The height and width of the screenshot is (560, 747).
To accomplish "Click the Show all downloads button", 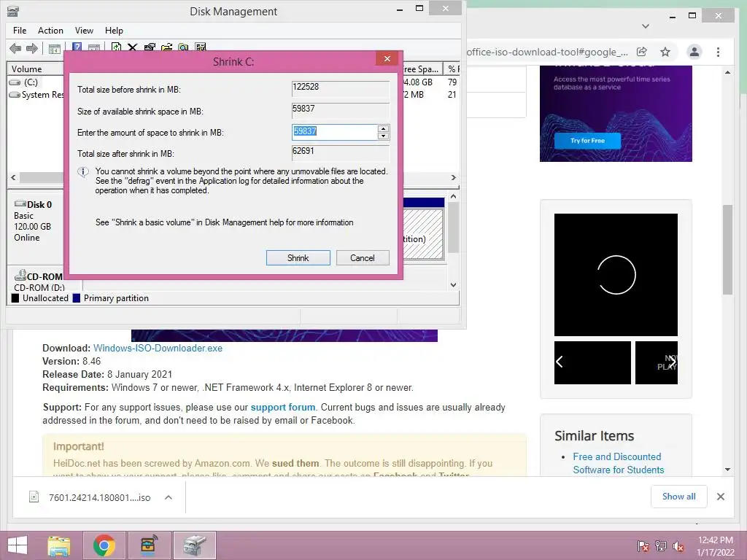I will (678, 496).
